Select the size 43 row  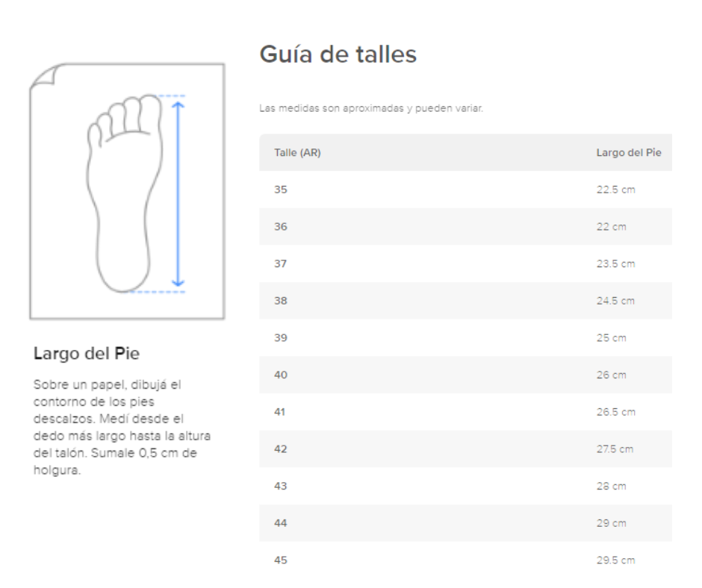coord(465,487)
